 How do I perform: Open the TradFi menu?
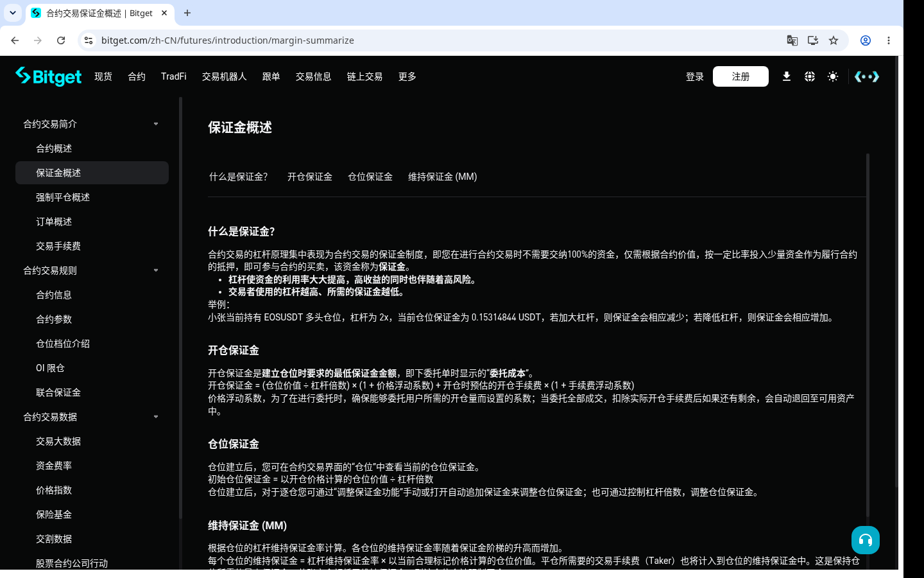point(174,76)
